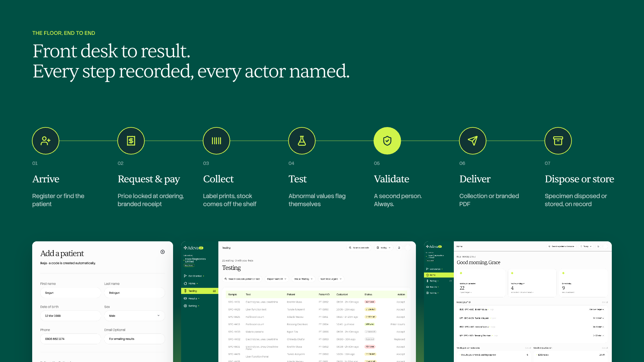The height and width of the screenshot is (362, 644).
Task: Click the Deliver paper-plane icon
Action: 473,141
